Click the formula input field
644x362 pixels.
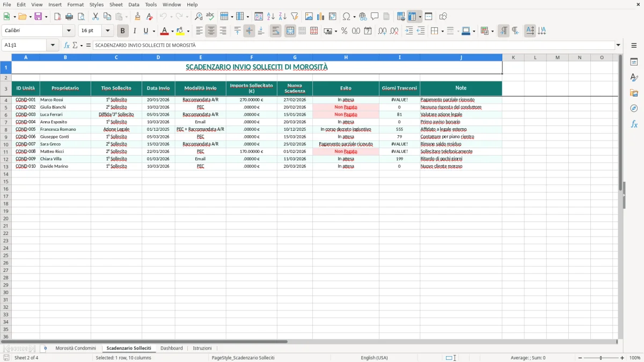point(354,45)
